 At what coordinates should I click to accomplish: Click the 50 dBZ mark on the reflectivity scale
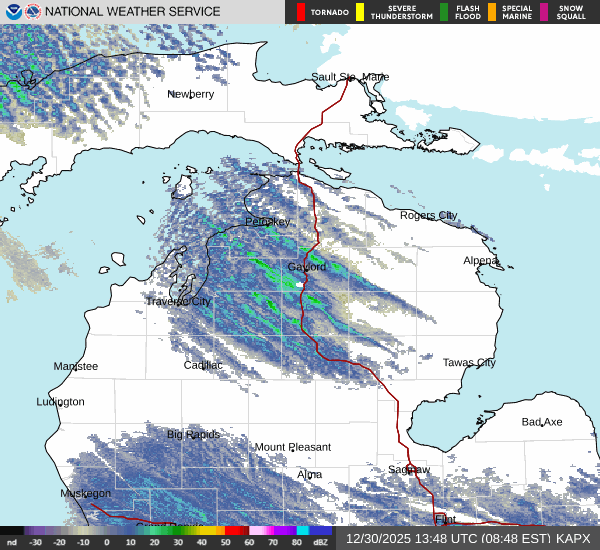click(226, 543)
